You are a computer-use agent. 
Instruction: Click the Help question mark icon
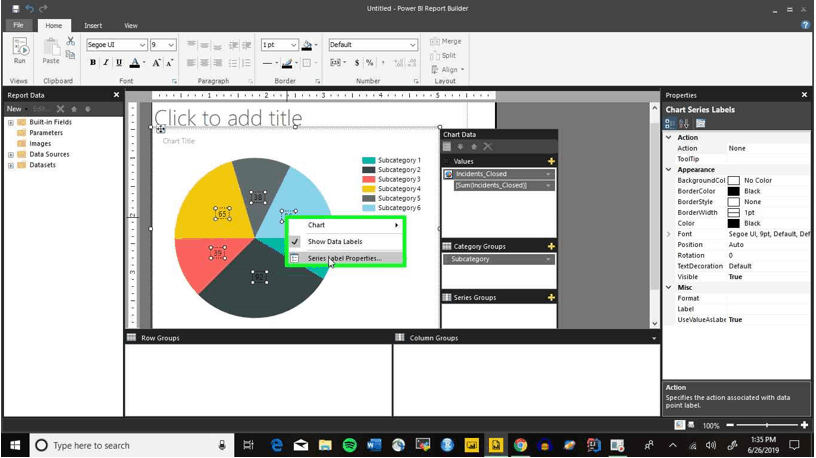806,25
